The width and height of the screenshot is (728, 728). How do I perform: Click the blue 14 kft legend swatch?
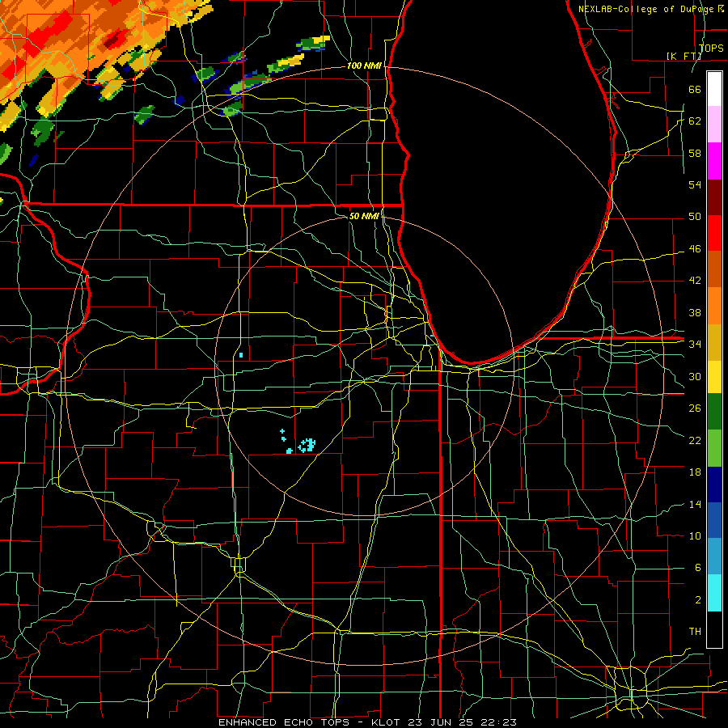714,520
